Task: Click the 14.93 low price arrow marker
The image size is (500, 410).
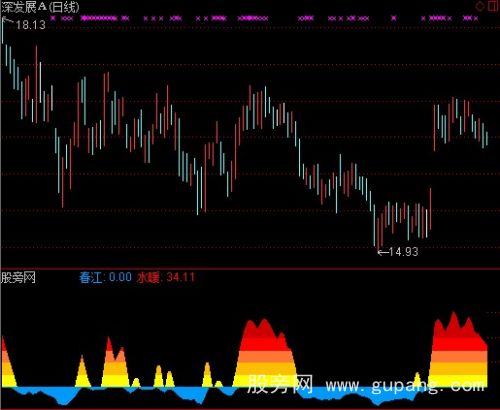Action: (397, 252)
